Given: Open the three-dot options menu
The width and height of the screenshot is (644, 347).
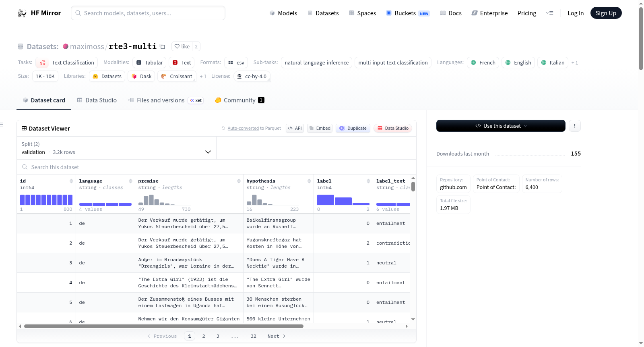Looking at the screenshot, I should 575,126.
